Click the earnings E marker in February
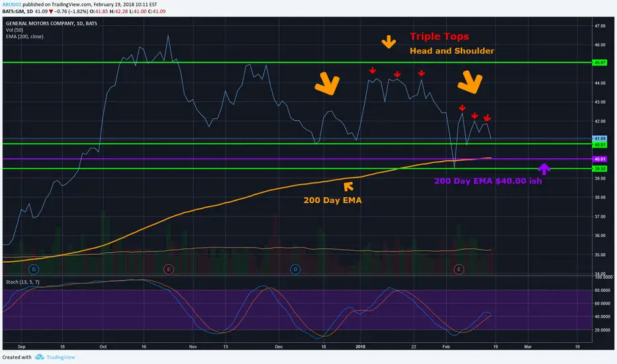The image size is (617, 364). (458, 269)
